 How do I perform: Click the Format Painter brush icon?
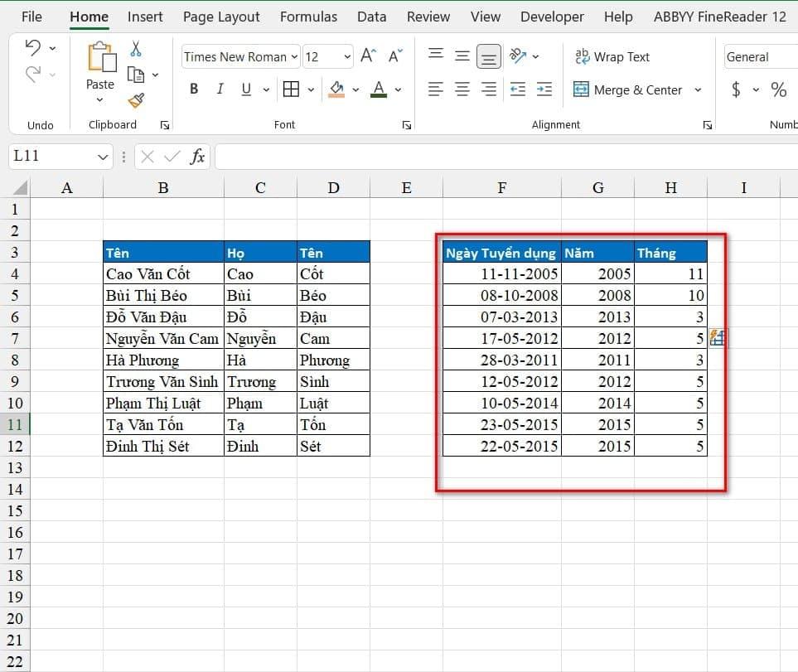click(x=136, y=100)
